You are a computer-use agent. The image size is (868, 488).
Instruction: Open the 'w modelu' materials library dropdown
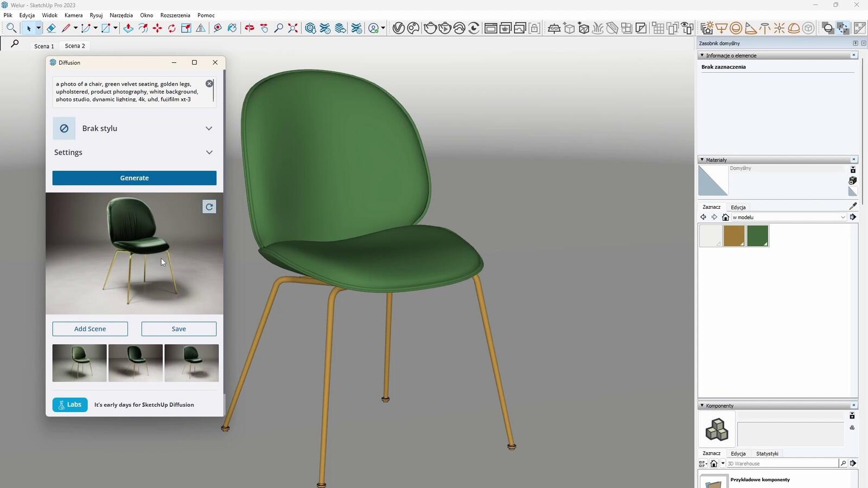843,217
